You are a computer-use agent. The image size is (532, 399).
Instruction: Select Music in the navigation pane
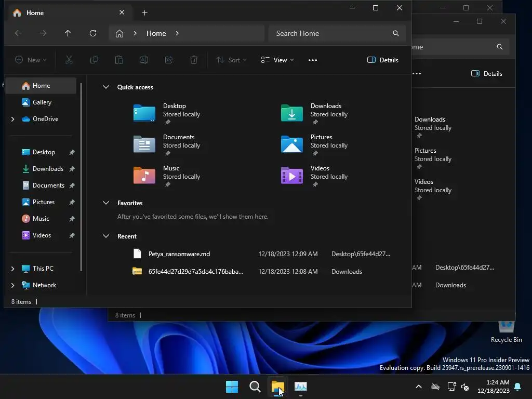pyautogui.click(x=41, y=219)
